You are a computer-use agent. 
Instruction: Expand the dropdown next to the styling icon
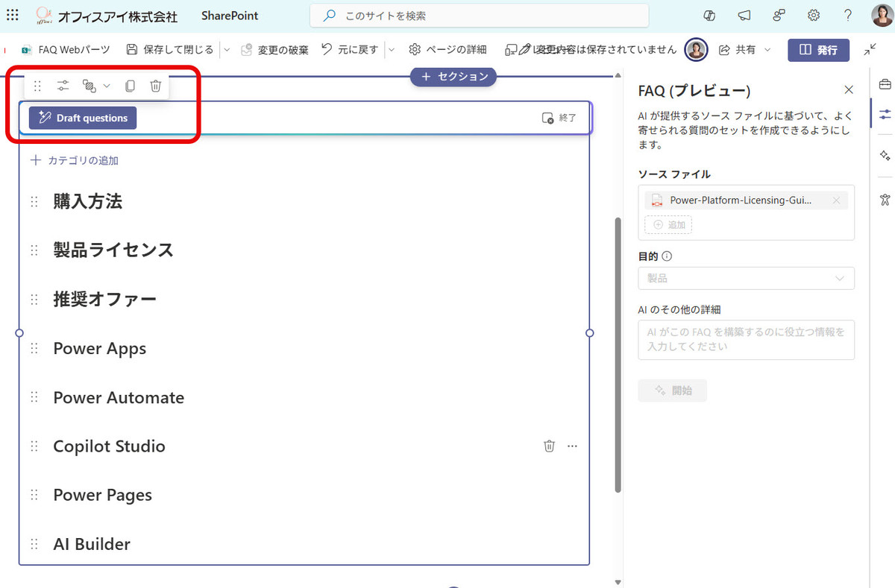click(x=107, y=86)
